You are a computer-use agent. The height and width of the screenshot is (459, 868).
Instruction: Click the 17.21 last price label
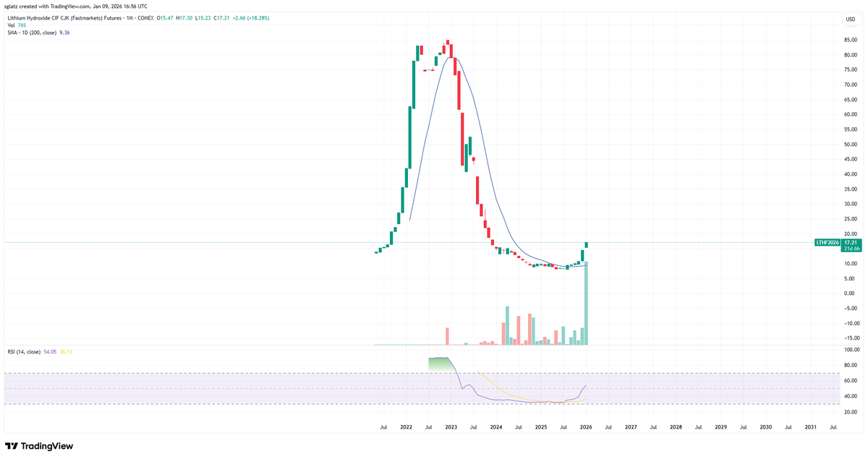tap(851, 242)
